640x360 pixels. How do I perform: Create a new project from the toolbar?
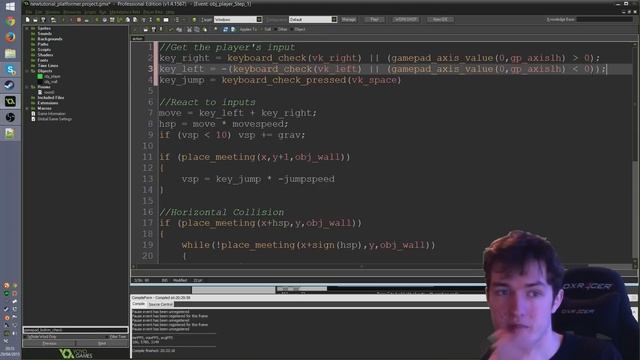(27, 20)
